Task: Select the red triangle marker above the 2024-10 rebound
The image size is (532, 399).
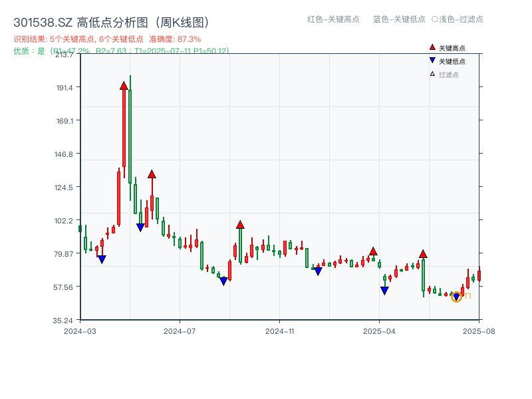Action: 241,223
